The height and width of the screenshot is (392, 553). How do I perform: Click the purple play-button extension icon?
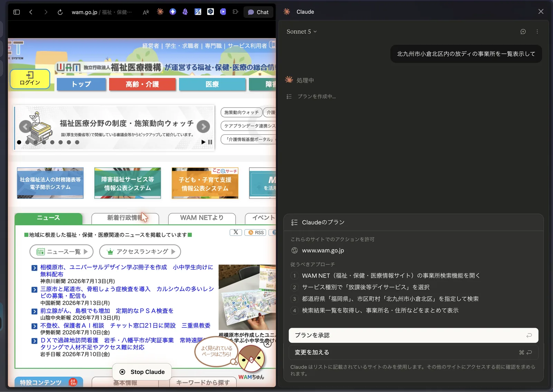click(x=223, y=12)
